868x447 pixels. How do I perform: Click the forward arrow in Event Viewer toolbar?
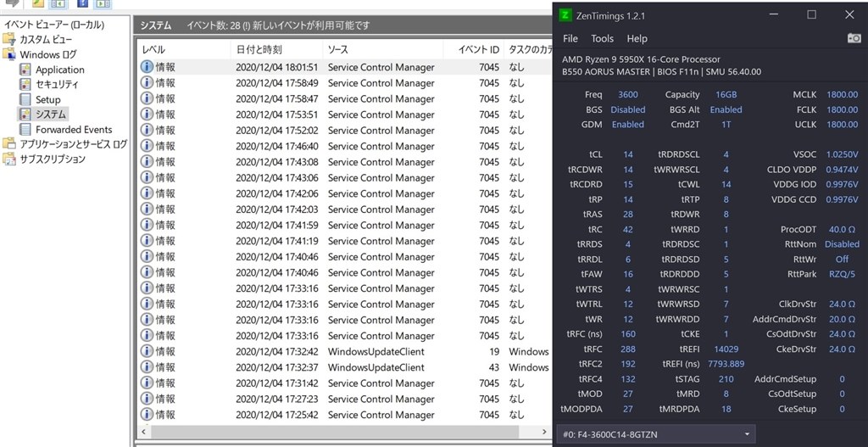pyautogui.click(x=12, y=3)
